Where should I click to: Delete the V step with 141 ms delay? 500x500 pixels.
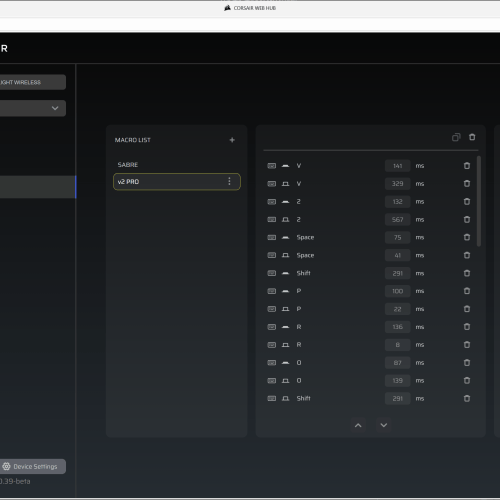(x=467, y=166)
